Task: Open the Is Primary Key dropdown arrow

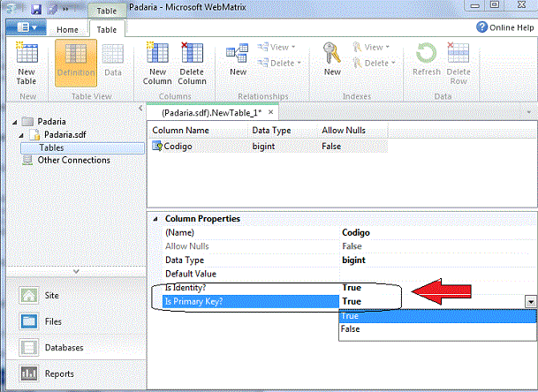Action: [x=530, y=302]
